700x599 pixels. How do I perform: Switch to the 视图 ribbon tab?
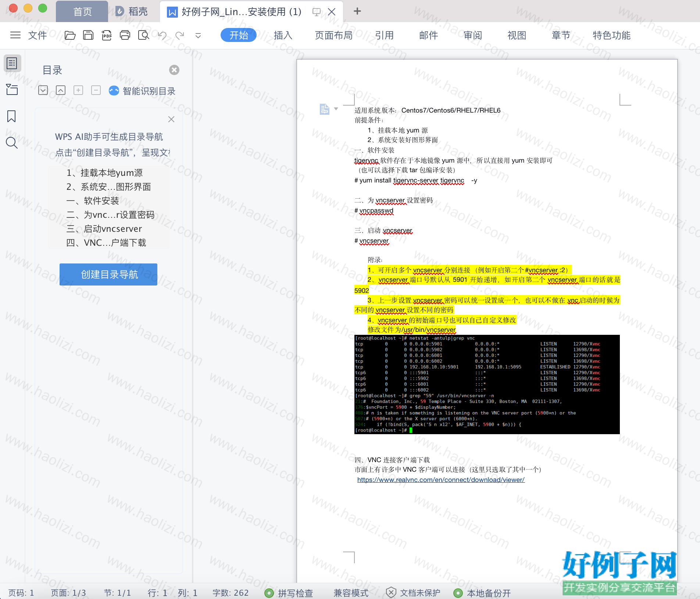(517, 35)
